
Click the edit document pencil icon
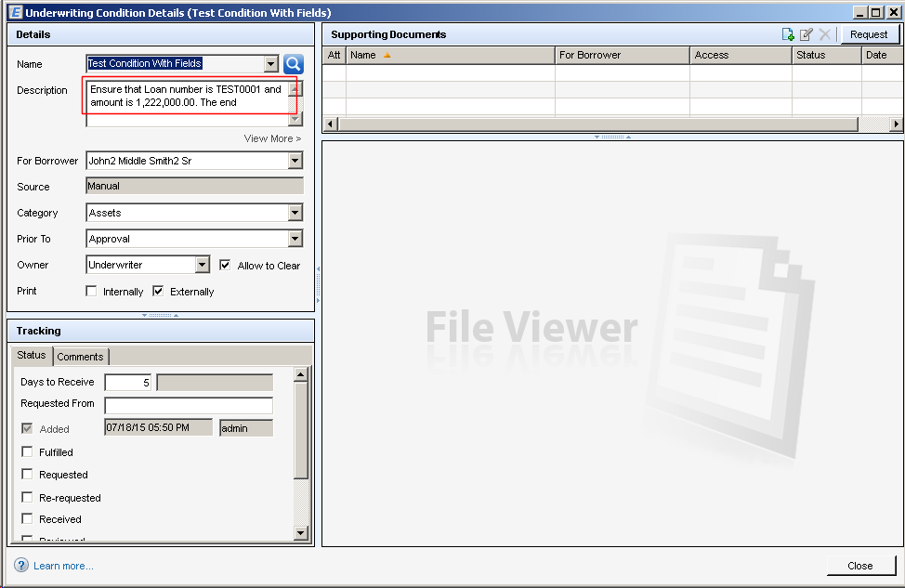[807, 34]
